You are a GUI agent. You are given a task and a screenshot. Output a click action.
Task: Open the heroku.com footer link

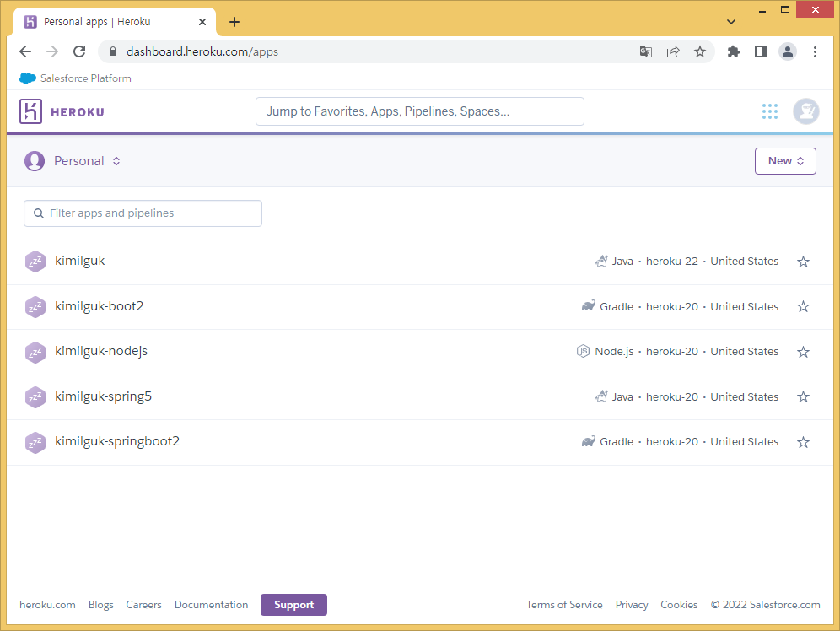47,605
